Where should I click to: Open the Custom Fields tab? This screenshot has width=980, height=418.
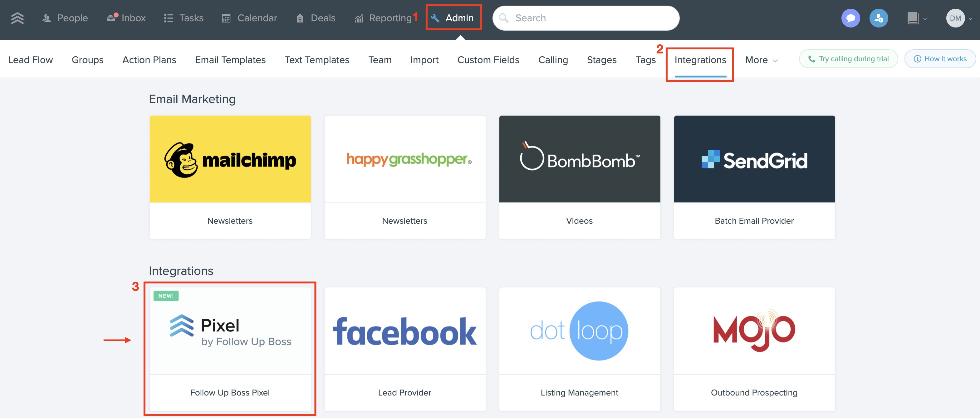(x=488, y=60)
